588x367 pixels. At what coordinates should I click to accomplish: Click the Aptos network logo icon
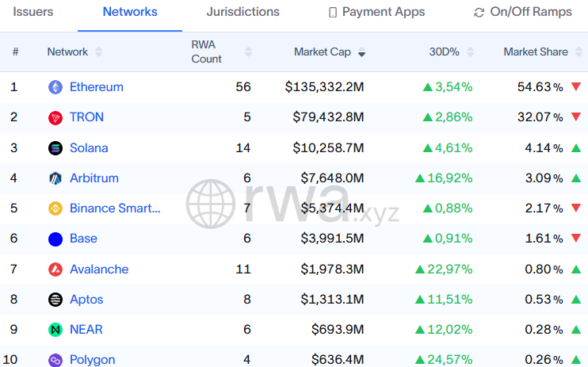coord(55,300)
